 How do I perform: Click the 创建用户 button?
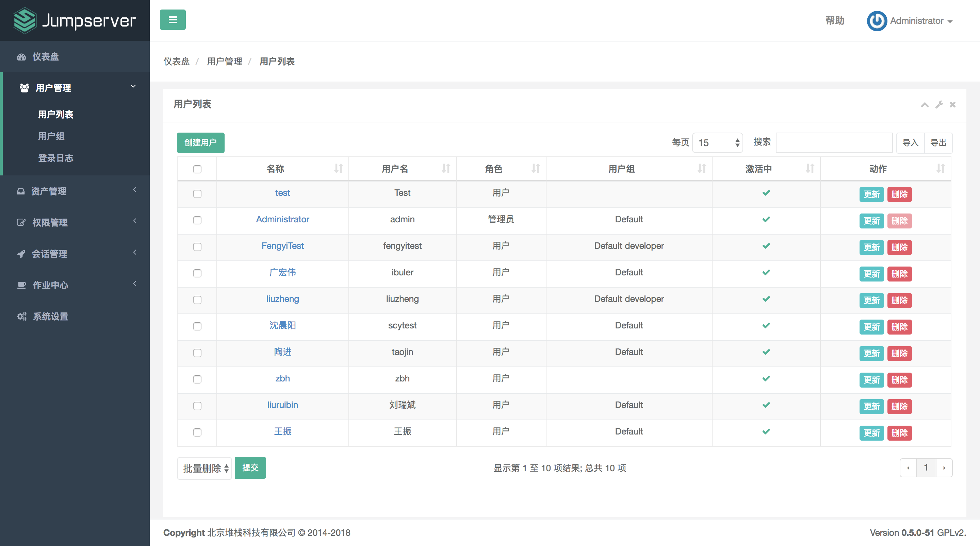(200, 142)
